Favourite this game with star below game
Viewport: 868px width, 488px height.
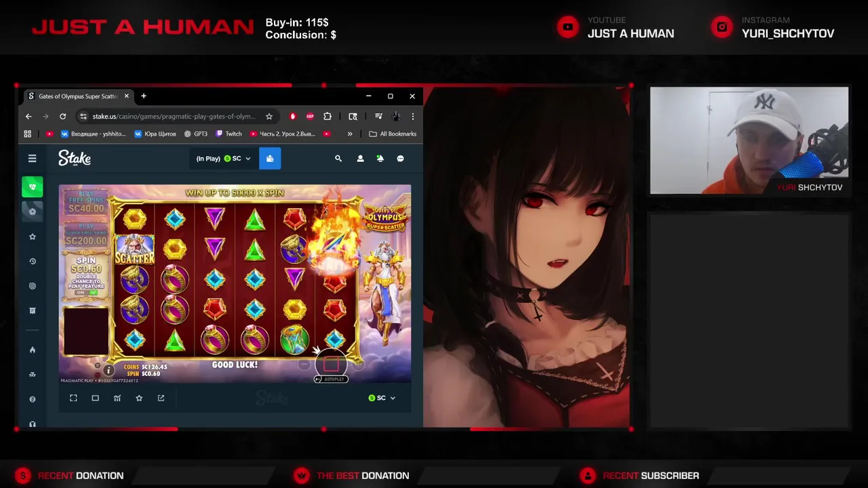coord(139,398)
